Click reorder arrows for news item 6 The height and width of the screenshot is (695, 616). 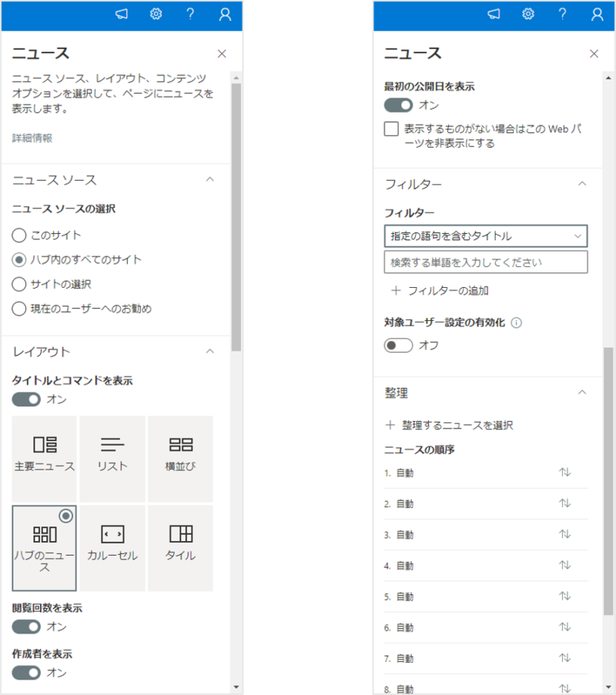(x=565, y=627)
